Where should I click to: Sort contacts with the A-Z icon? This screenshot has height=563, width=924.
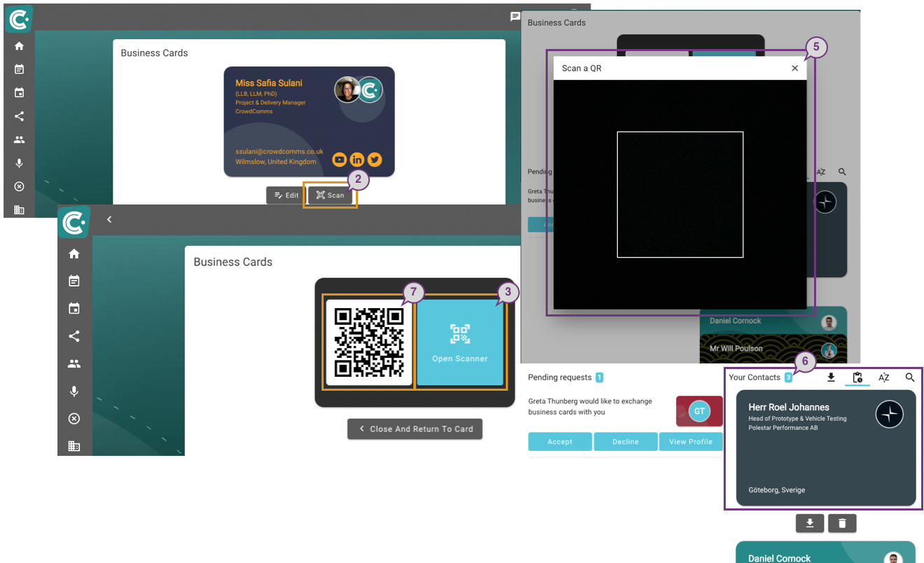coord(884,377)
